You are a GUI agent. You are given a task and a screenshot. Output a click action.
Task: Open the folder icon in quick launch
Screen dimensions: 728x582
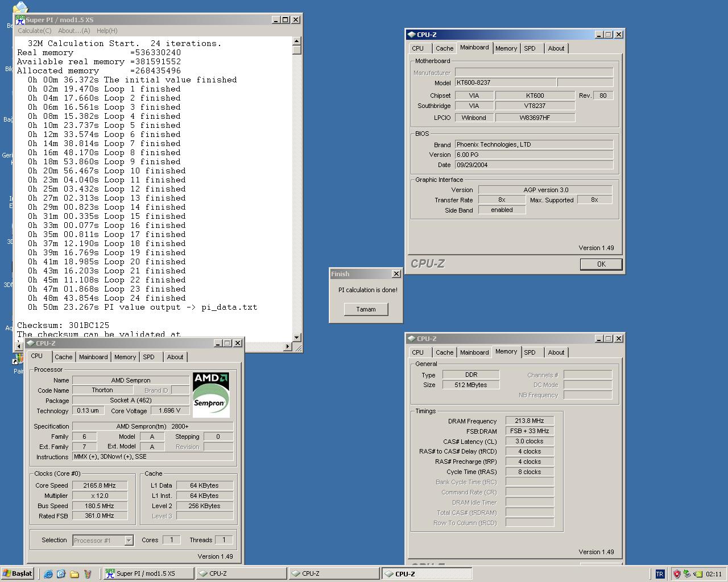(74, 573)
